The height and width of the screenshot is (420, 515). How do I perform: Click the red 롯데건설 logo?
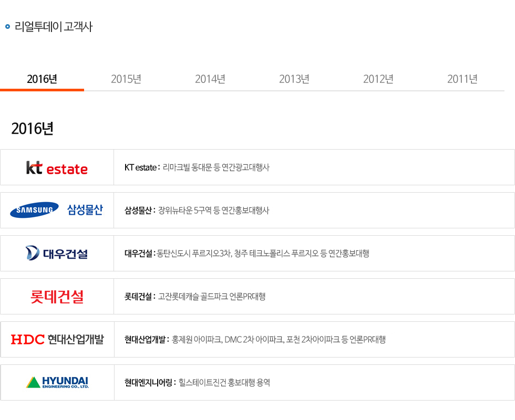[x=57, y=296]
